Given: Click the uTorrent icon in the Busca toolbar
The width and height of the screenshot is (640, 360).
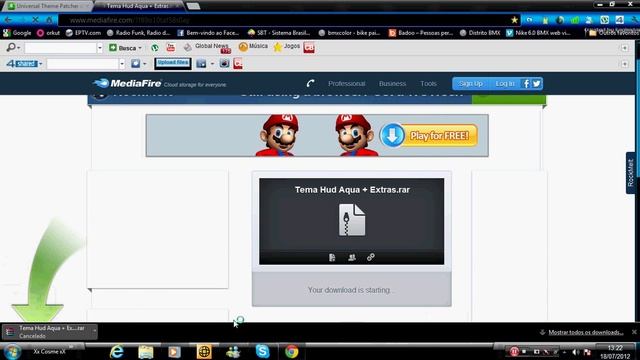Looking at the screenshot, I should click(x=155, y=48).
